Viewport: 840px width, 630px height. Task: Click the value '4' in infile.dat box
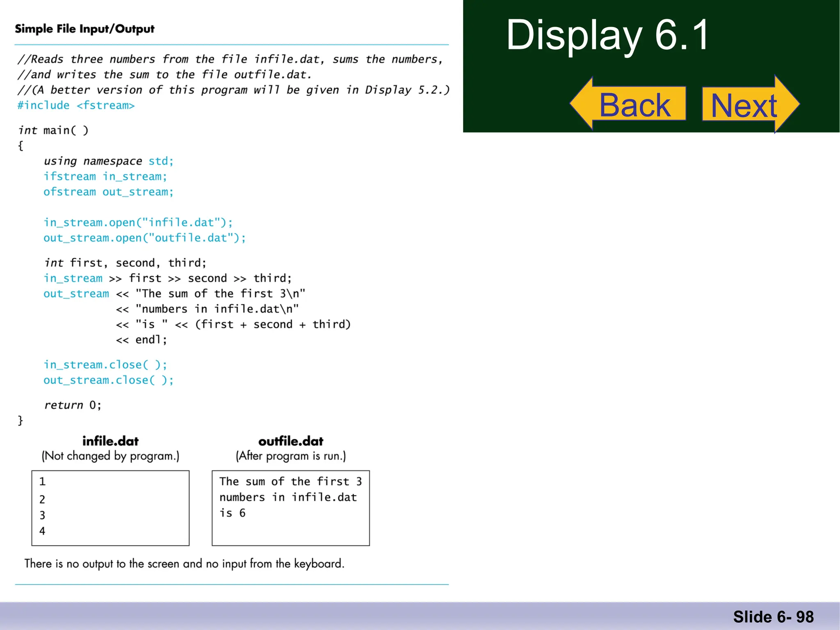[42, 531]
